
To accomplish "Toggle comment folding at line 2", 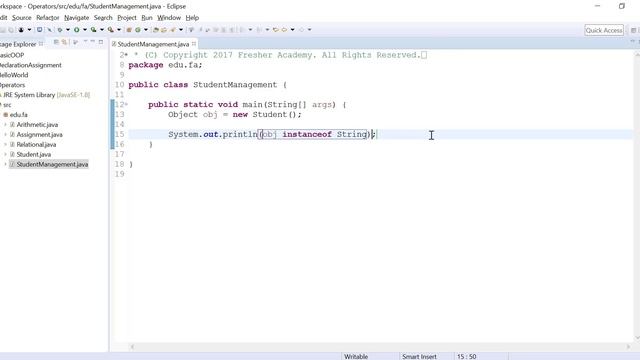I will click(126, 55).
